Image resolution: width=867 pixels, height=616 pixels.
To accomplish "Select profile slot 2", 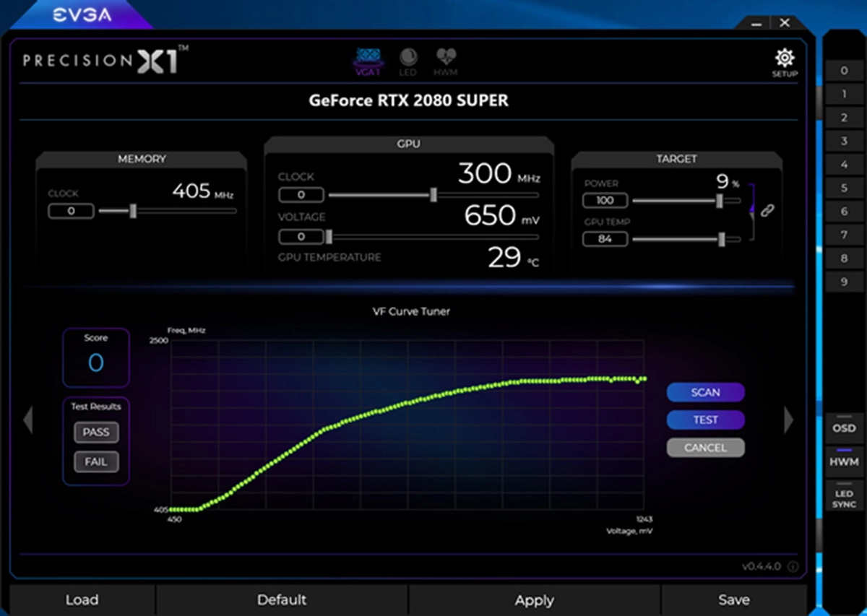I will tap(844, 118).
